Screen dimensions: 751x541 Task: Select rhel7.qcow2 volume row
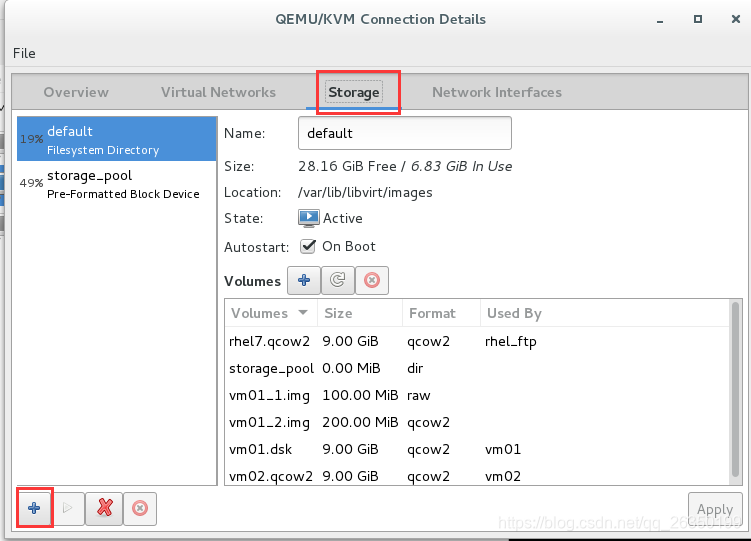click(x=477, y=341)
